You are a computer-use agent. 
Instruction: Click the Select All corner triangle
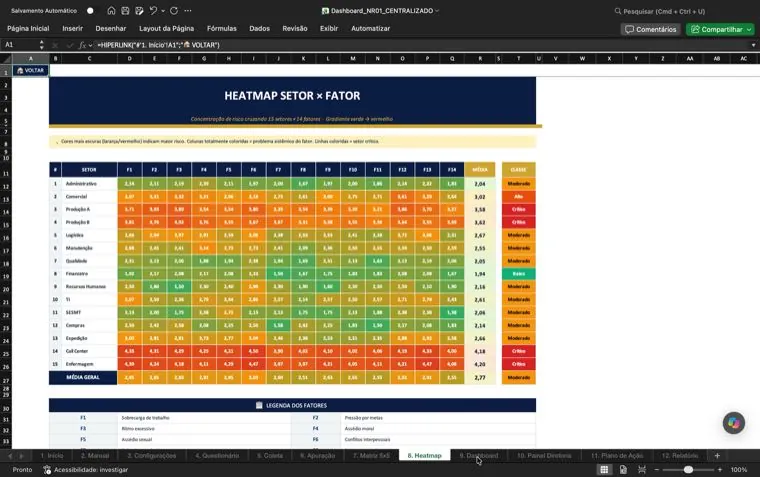(6, 59)
